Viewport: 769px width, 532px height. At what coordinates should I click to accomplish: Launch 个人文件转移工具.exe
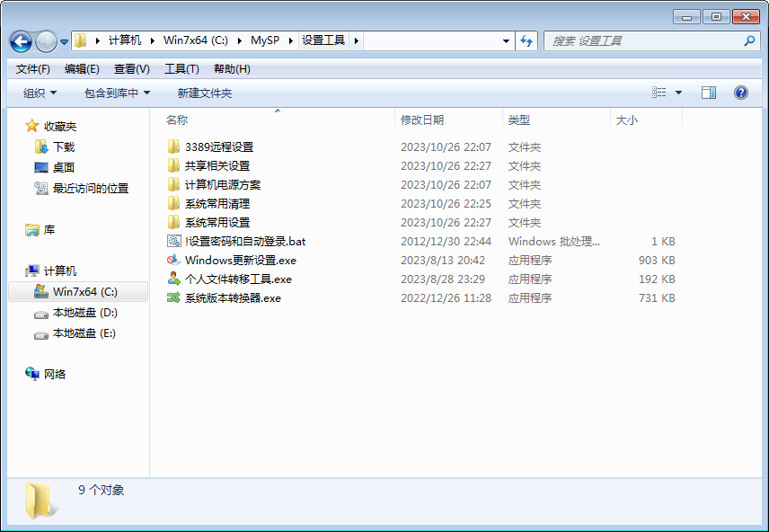229,279
